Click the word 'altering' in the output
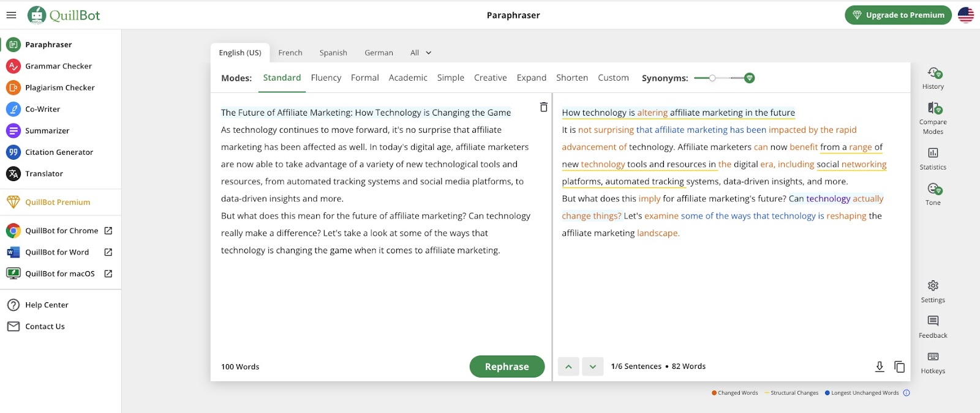This screenshot has height=413, width=980. pos(652,113)
